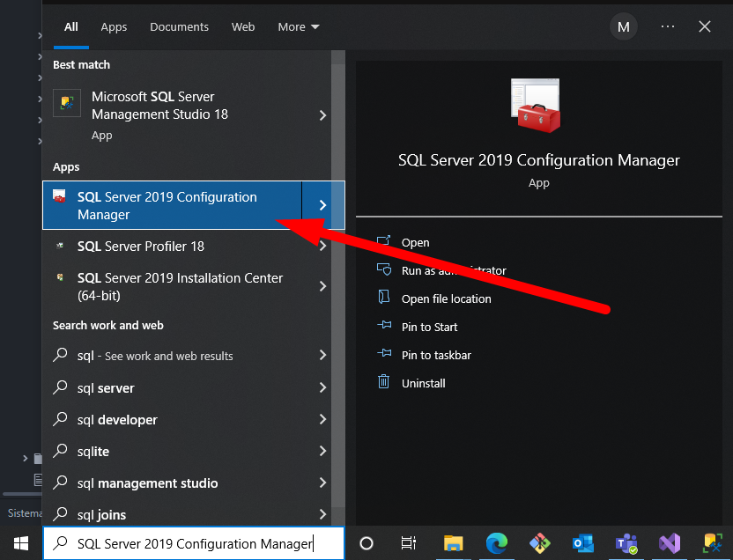733x560 pixels.
Task: Select the Web search tab
Action: 243,27
